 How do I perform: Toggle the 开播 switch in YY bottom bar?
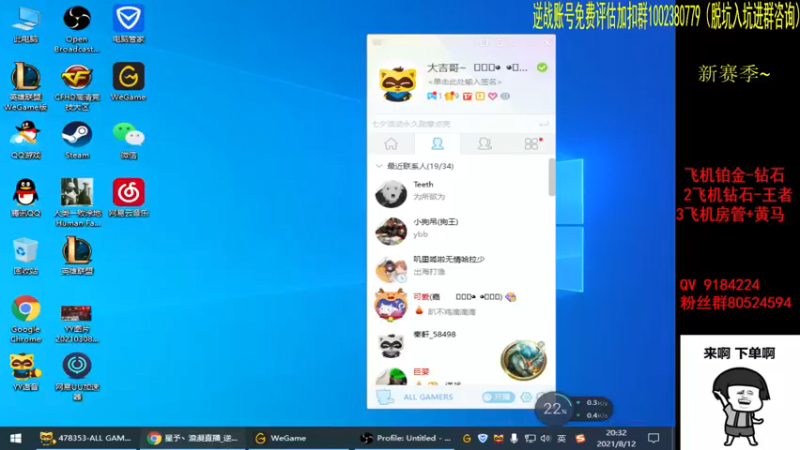(x=498, y=397)
